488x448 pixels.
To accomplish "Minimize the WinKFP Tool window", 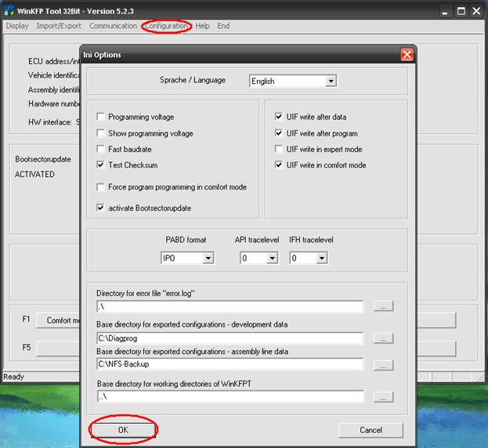I will (446, 12).
